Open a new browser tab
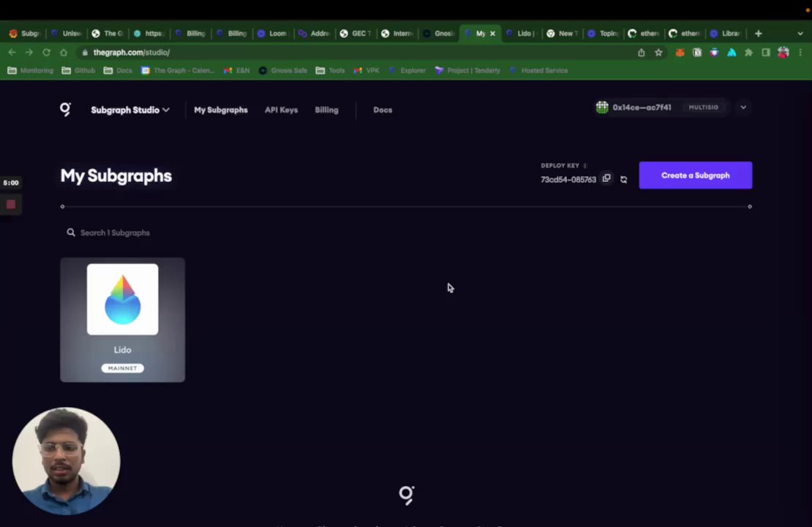Screen dimensions: 812x527 (x=758, y=33)
